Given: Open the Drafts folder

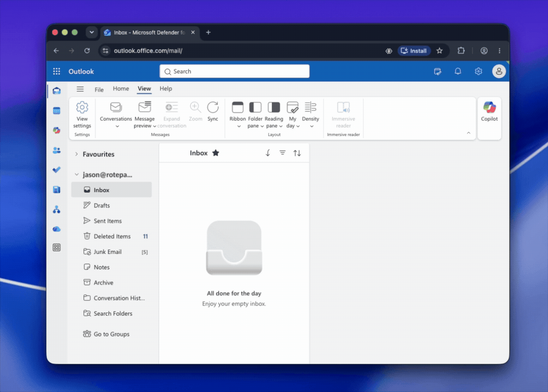Looking at the screenshot, I should (111, 205).
